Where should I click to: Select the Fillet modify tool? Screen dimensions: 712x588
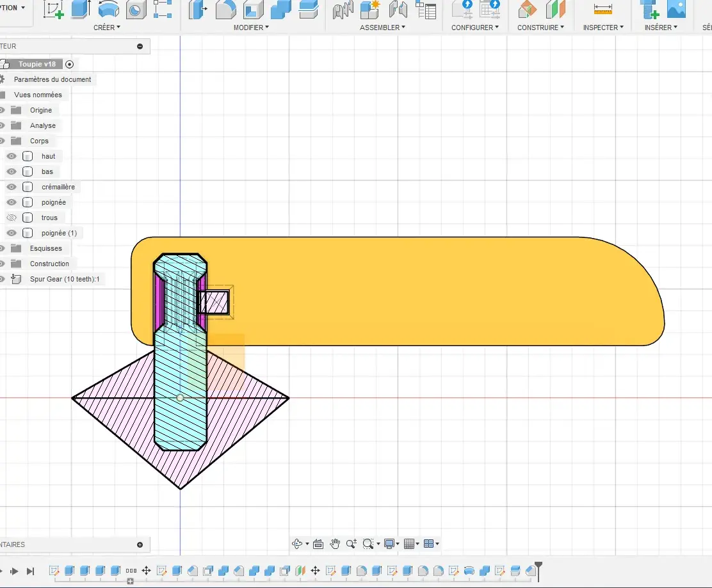(x=225, y=9)
